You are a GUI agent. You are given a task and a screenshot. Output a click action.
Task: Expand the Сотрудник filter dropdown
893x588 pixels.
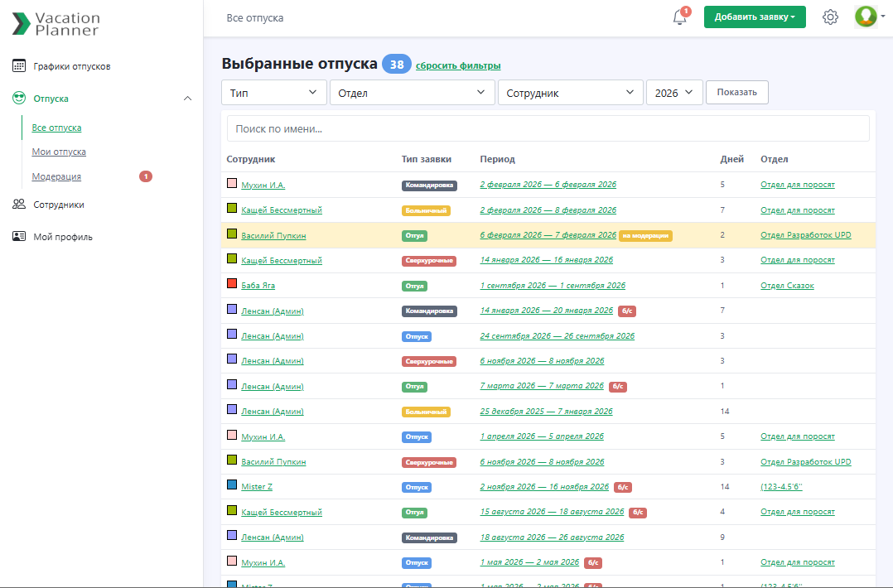570,93
